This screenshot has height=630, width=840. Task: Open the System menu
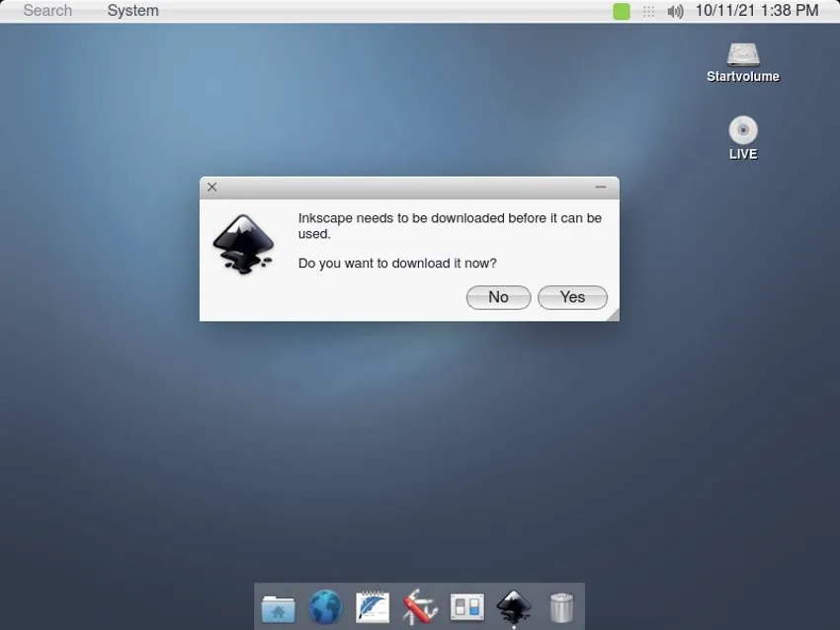tap(132, 11)
